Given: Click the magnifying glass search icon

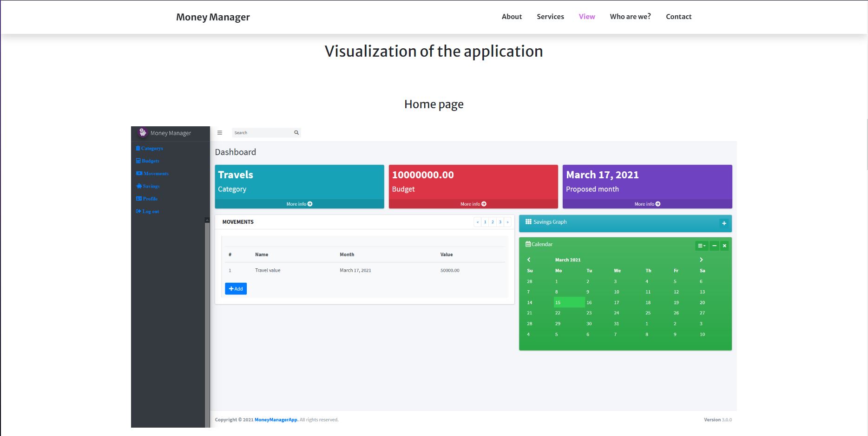Looking at the screenshot, I should click(x=296, y=133).
